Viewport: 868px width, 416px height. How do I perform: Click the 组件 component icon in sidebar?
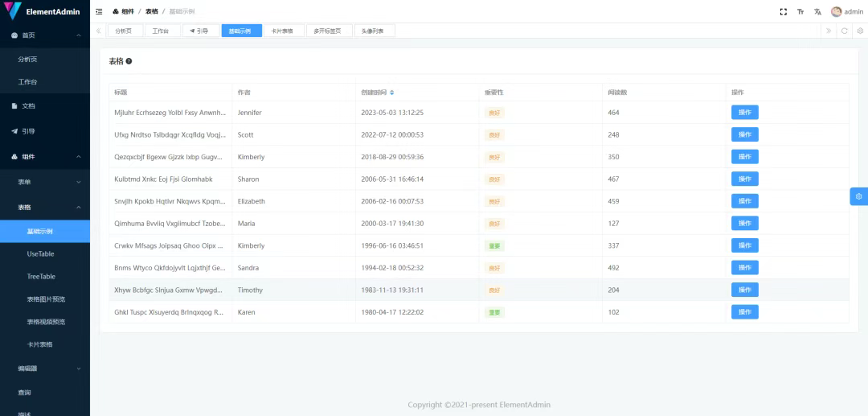pos(14,157)
